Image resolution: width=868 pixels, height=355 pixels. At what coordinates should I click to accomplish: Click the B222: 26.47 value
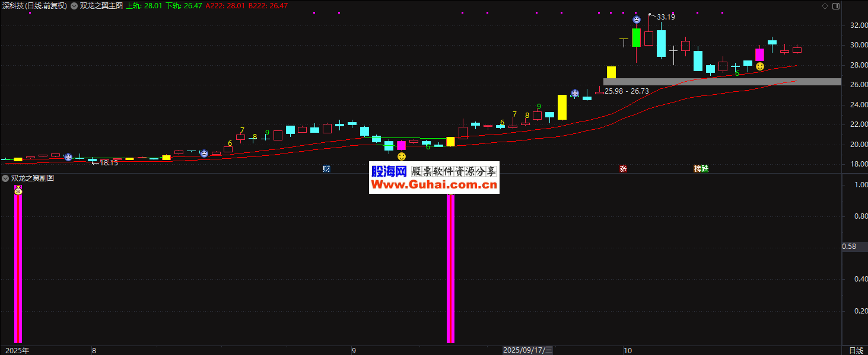click(x=268, y=6)
